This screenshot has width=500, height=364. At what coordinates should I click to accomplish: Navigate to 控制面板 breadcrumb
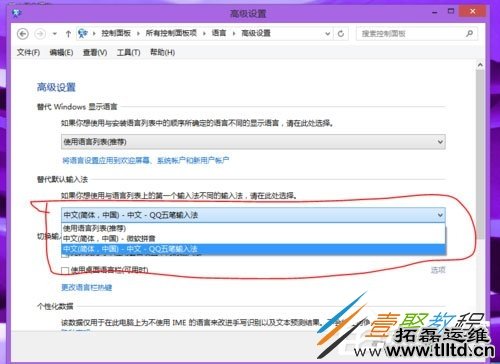tap(116, 33)
